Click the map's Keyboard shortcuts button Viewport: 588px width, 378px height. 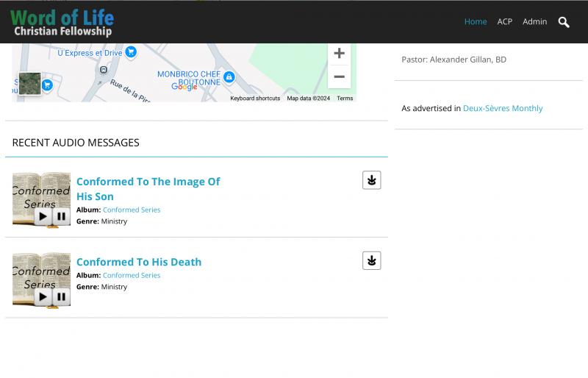pos(255,99)
